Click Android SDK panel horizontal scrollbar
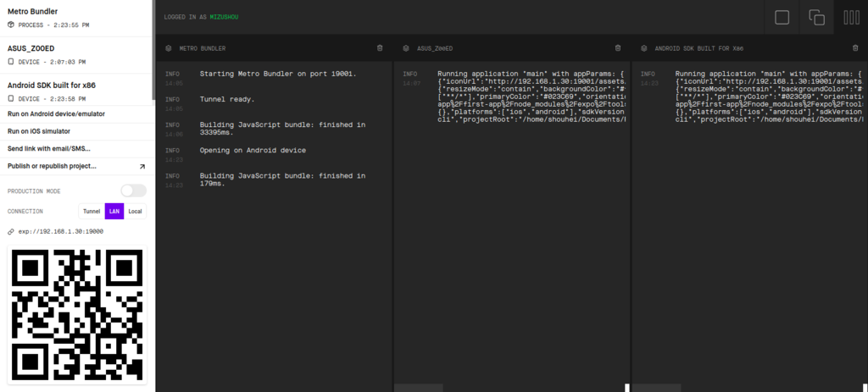 click(x=657, y=388)
